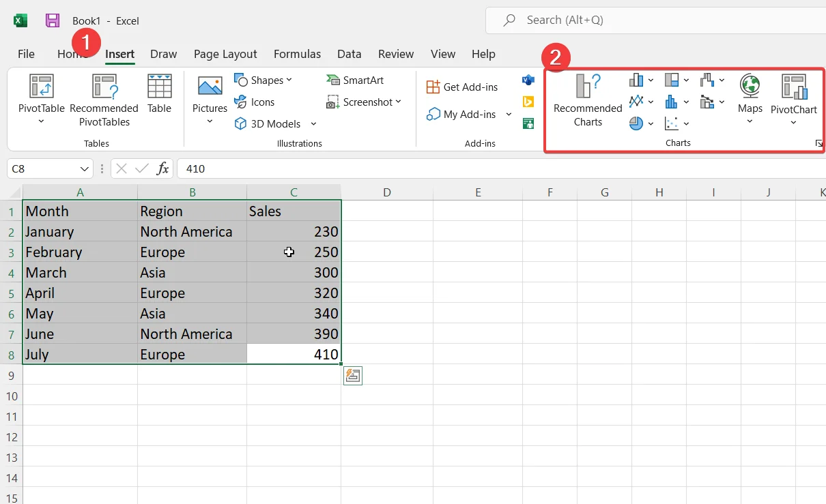This screenshot has width=826, height=504.
Task: Select the entire sheet with the corner button
Action: point(11,192)
